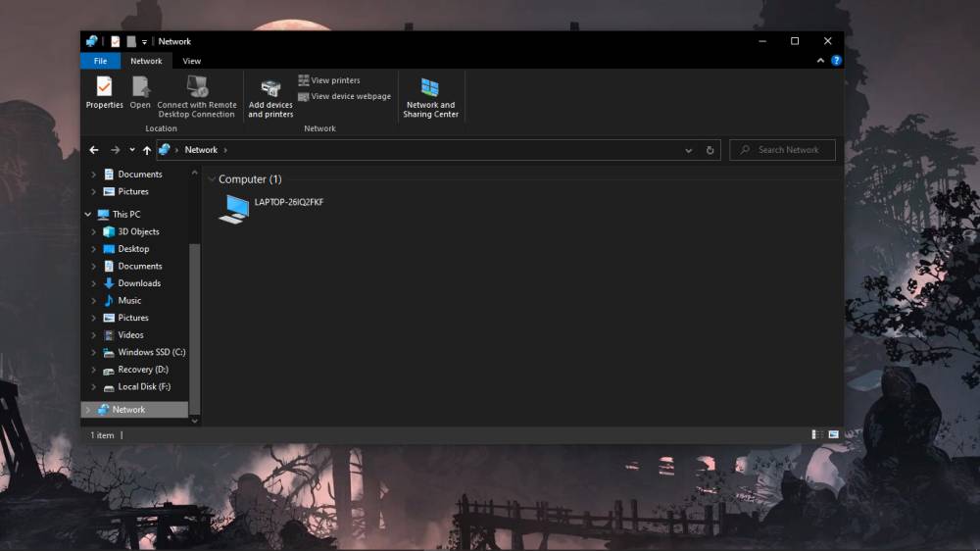Collapse the ribbon with the chevron
Screen dimensions: 980x551
[x=820, y=61]
